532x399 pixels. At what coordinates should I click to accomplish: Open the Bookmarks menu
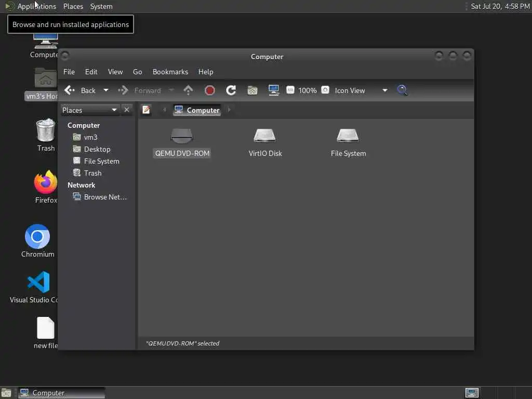[170, 72]
